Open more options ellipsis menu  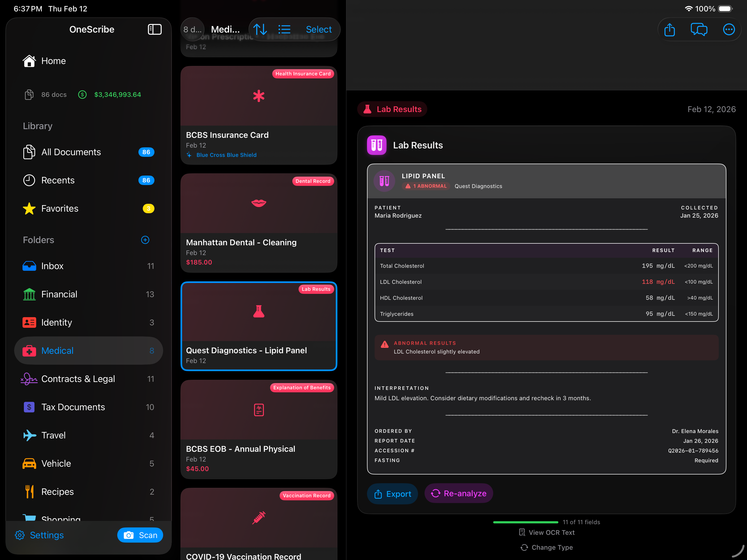pos(729,29)
